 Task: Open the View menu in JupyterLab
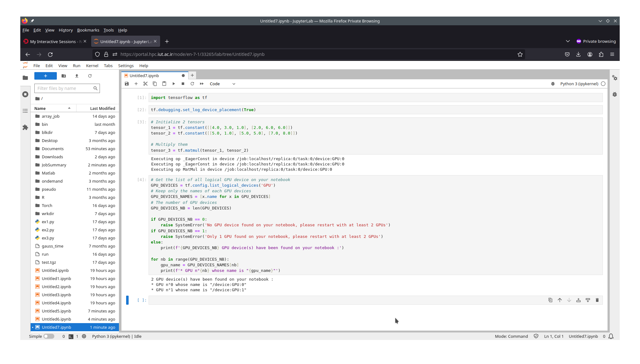pyautogui.click(x=63, y=66)
